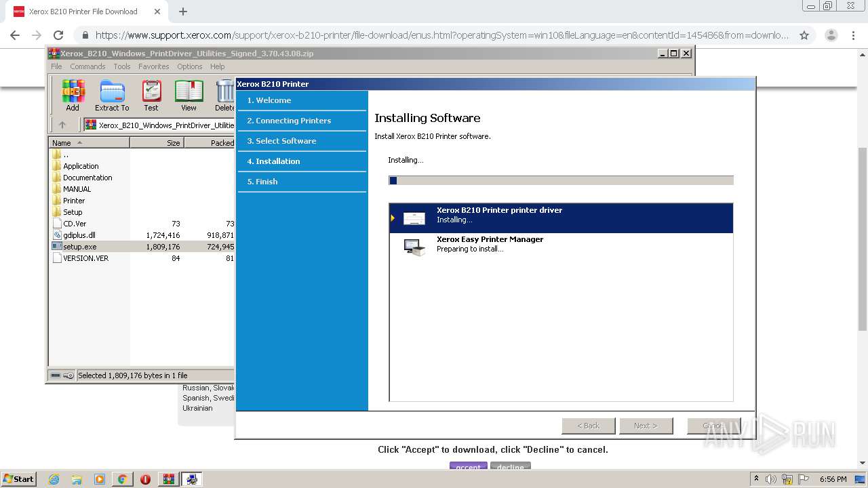Select the VERSION.VER file icon
The image size is (868, 488).
[x=57, y=258]
